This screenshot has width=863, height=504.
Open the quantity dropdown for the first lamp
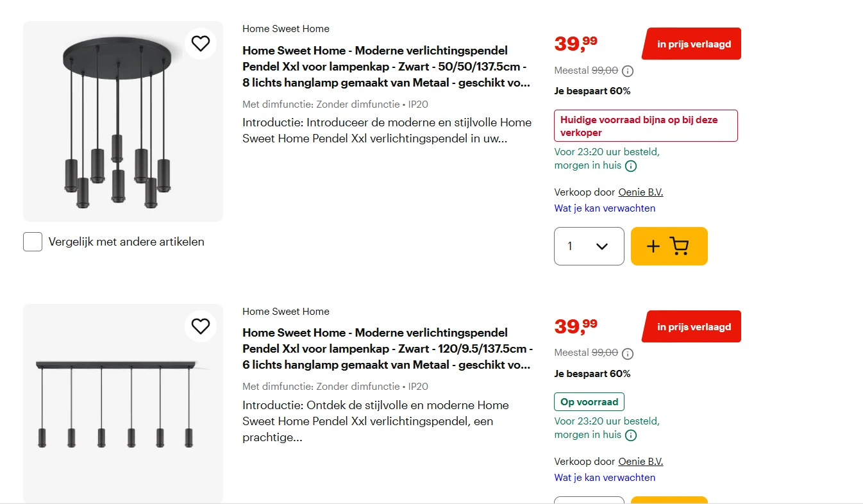tap(589, 246)
